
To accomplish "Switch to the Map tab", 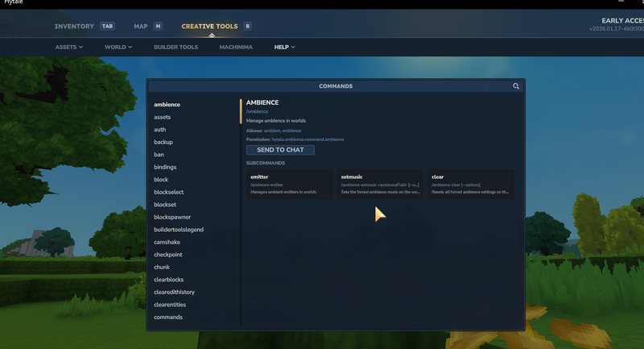I will [x=140, y=27].
